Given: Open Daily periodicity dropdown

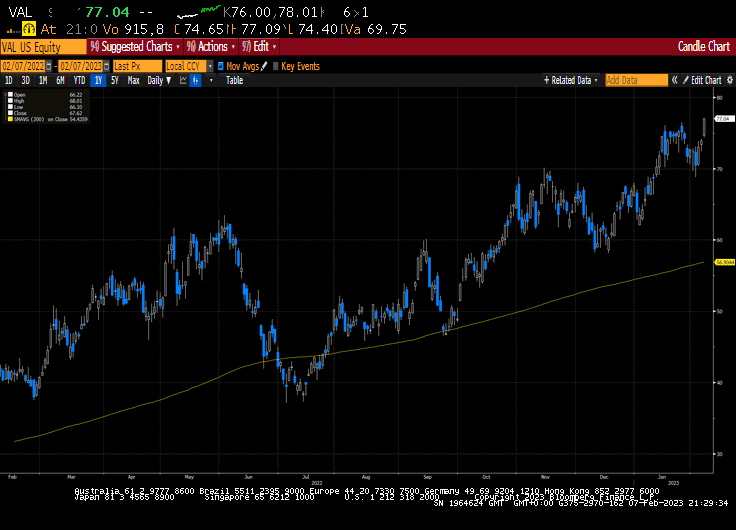Looking at the screenshot, I should tap(159, 80).
